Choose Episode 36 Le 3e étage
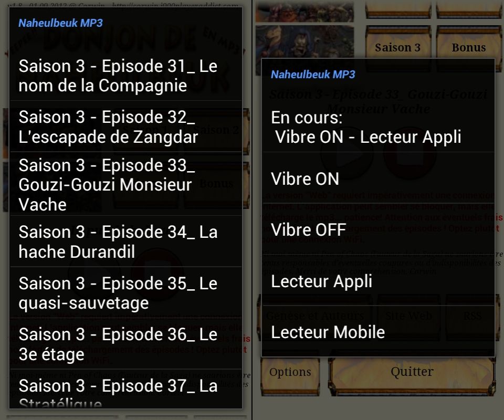Image resolution: width=504 pixels, height=420 pixels. (x=125, y=343)
